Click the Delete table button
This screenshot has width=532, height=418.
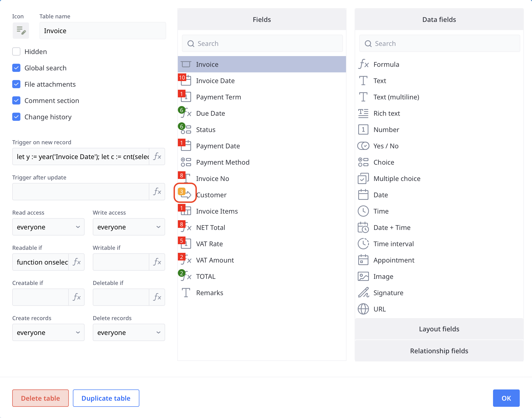click(41, 398)
